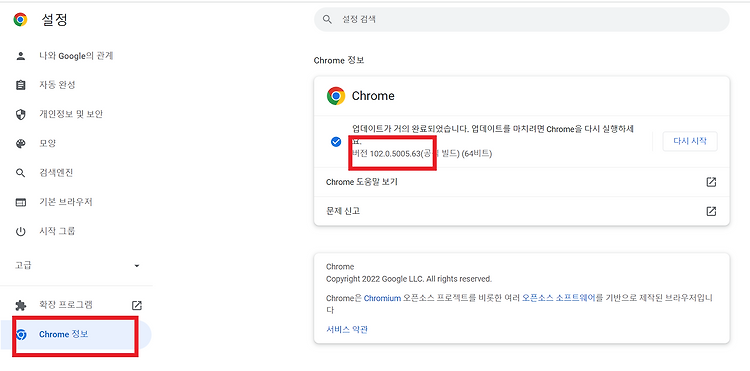Click the Chrome logo beside 설정 title
The image size is (750, 371).
pyautogui.click(x=20, y=20)
